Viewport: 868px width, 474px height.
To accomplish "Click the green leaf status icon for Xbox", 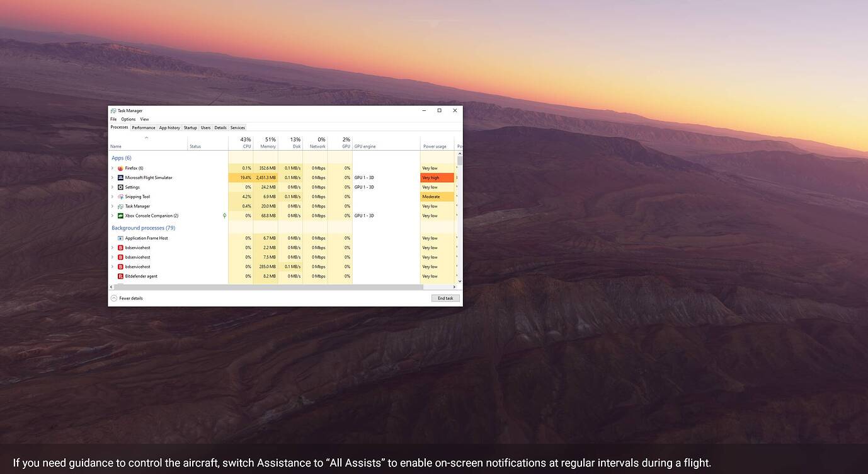I will tap(224, 215).
